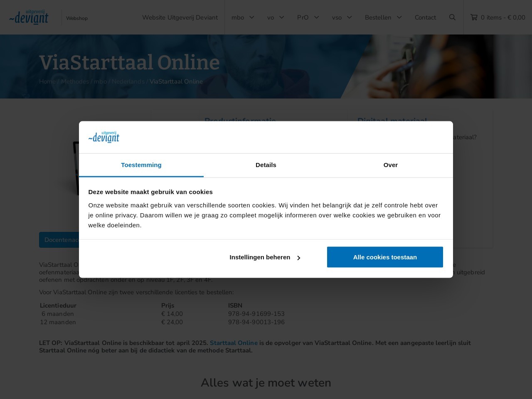Click the Docentenaccount button behind dialog

coord(59,240)
